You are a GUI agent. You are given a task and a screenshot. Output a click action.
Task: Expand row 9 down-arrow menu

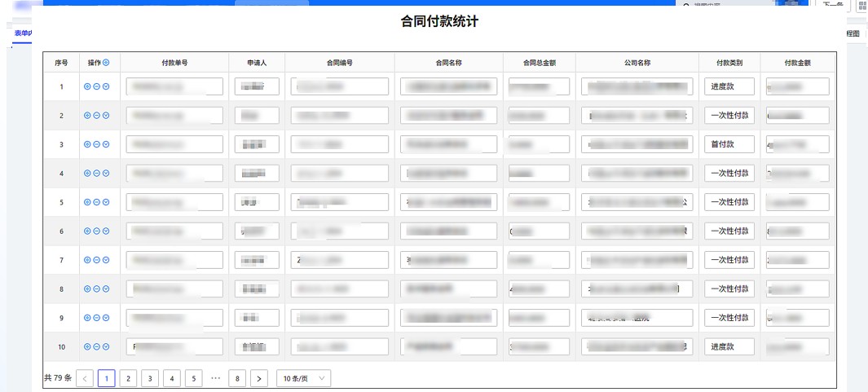(x=106, y=318)
